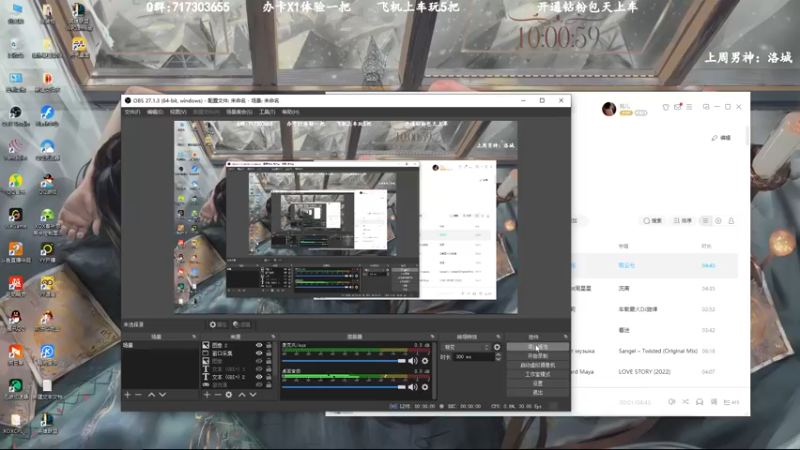This screenshot has width=800, height=450.
Task: Move selected source up in Sources panel
Action: pos(242,395)
